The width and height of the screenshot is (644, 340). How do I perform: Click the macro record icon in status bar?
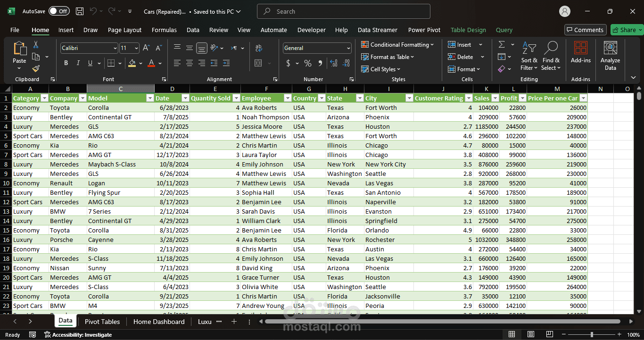[x=33, y=335]
